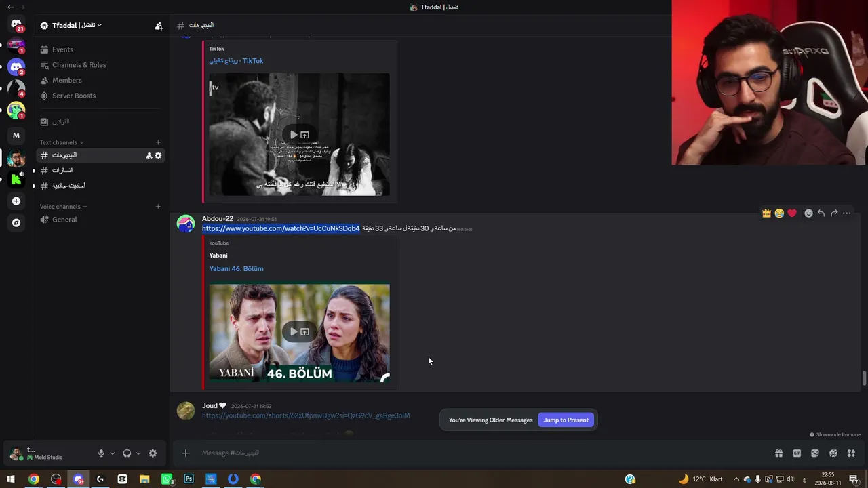Screen dimensions: 868x488
Task: Open edit settings gear for selected channel
Action: pyautogui.click(x=158, y=155)
